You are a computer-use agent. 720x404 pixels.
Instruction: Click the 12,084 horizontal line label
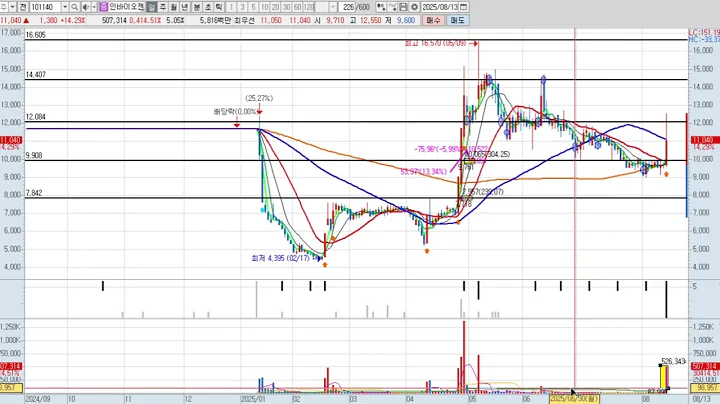pyautogui.click(x=36, y=117)
